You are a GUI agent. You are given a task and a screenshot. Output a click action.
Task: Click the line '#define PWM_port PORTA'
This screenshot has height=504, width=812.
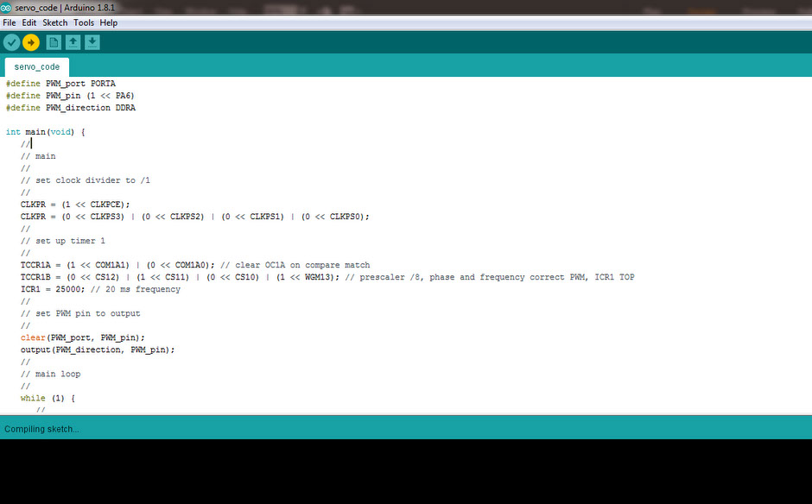[60, 84]
